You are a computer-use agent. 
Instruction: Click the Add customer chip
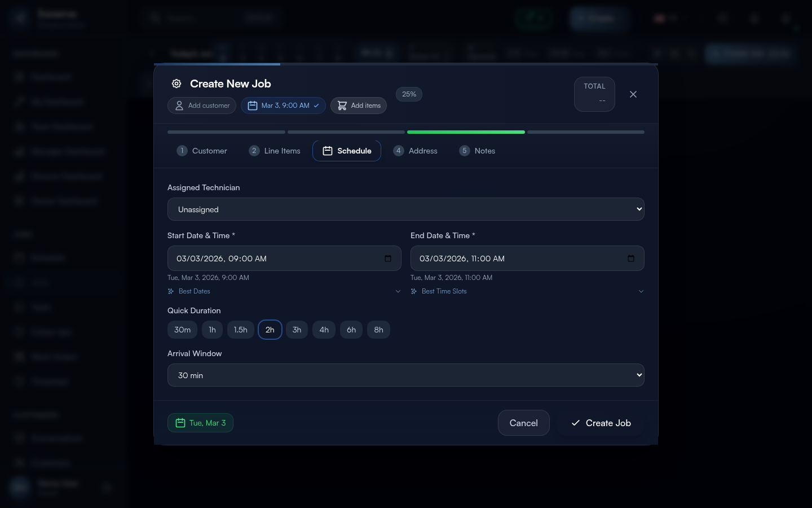click(x=202, y=106)
